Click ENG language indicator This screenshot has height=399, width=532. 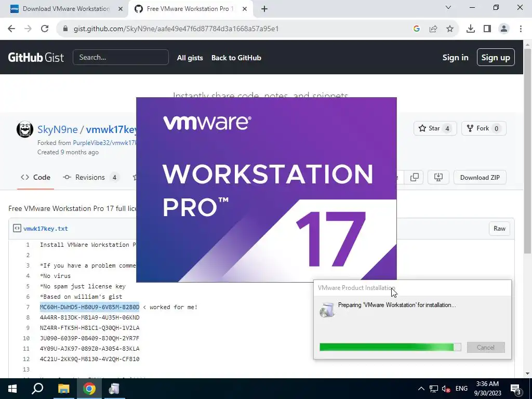(x=461, y=389)
